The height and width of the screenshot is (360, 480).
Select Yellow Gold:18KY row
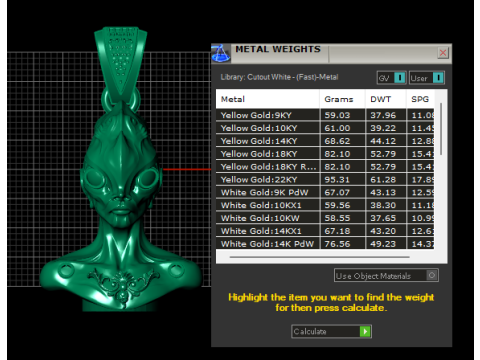point(325,154)
